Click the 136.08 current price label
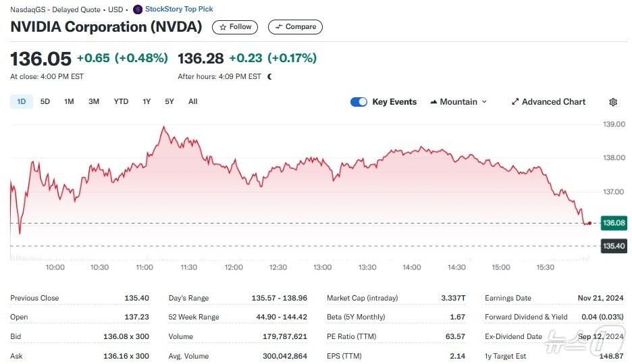 tap(614, 223)
